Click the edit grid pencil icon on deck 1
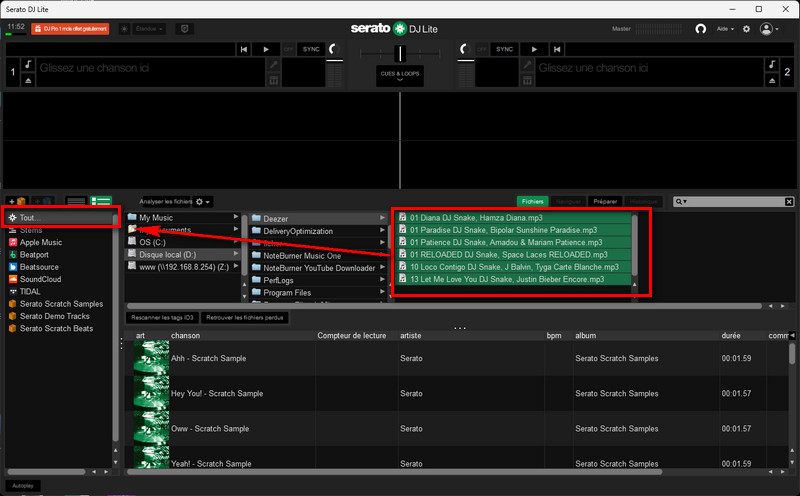This screenshot has width=800, height=496. 274,65
